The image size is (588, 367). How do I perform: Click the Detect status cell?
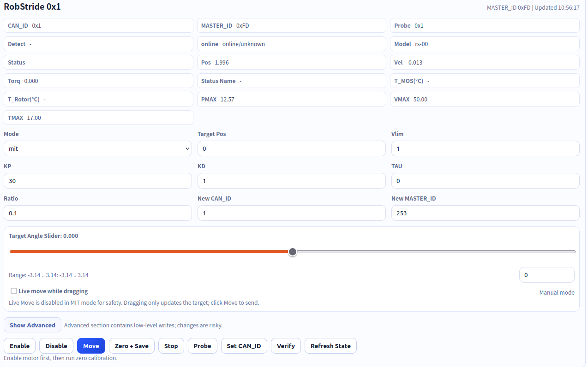[x=98, y=44]
